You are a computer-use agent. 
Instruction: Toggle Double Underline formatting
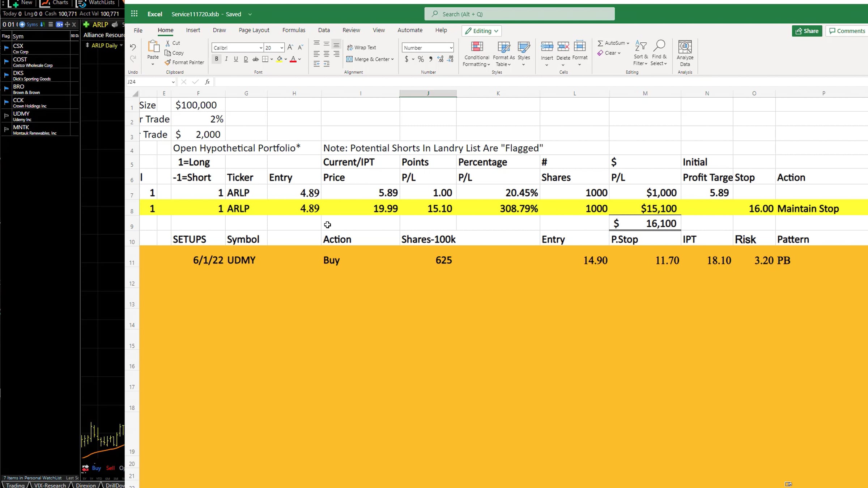coord(246,59)
